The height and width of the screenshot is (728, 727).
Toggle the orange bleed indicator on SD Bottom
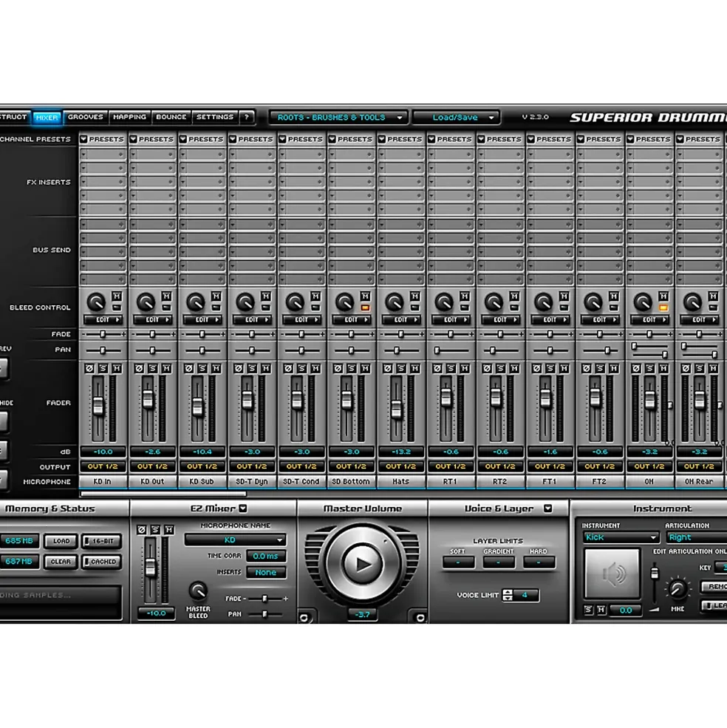366,307
